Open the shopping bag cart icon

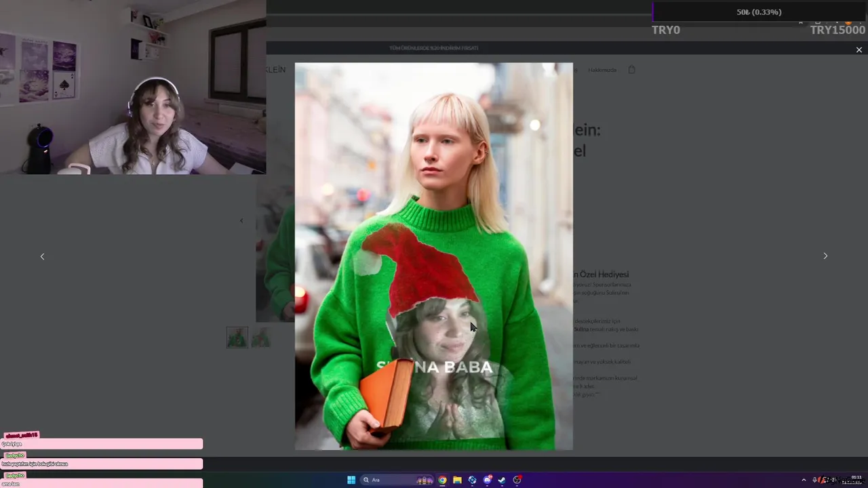click(x=631, y=70)
